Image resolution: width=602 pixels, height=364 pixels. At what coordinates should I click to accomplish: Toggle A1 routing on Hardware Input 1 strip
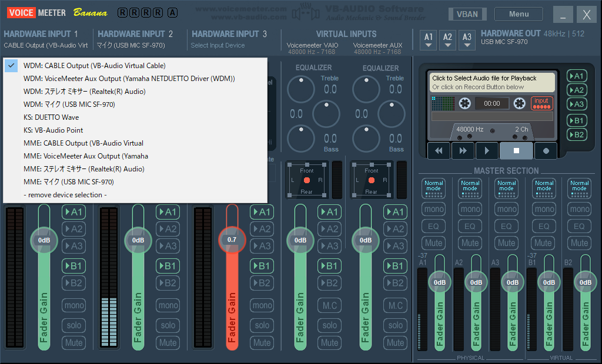[x=73, y=212]
